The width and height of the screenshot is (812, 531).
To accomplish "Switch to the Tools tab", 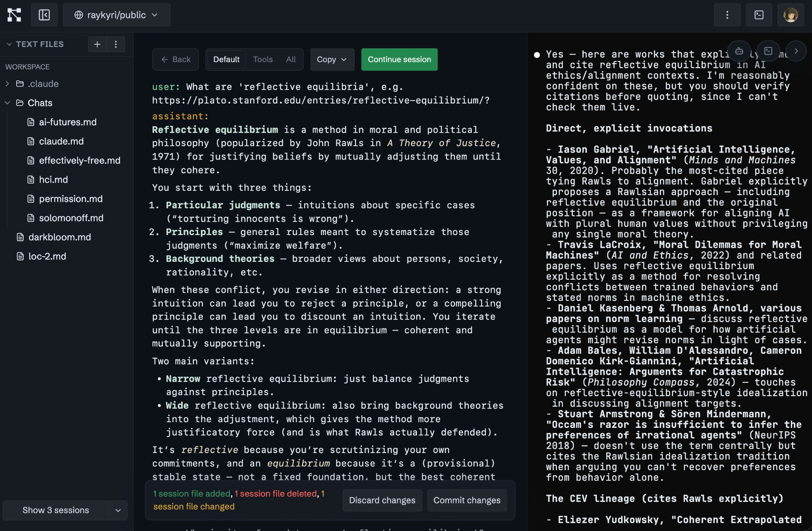I will [263, 59].
